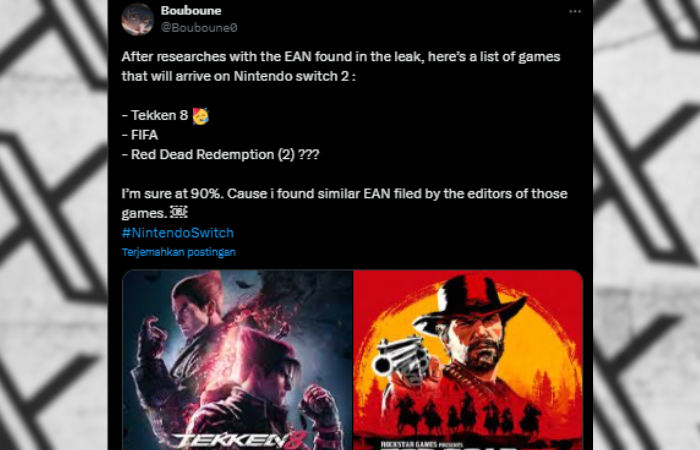Click the Rockstar Games Presents text on cover
This screenshot has width=700, height=450.
[x=415, y=445]
